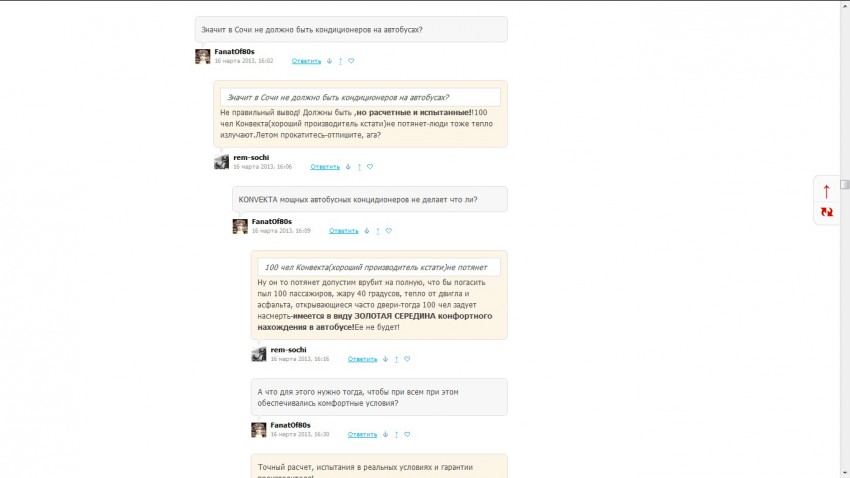The height and width of the screenshot is (478, 850).
Task: Click down arrow on FanatOf80s 16:09 comment
Action: point(366,230)
